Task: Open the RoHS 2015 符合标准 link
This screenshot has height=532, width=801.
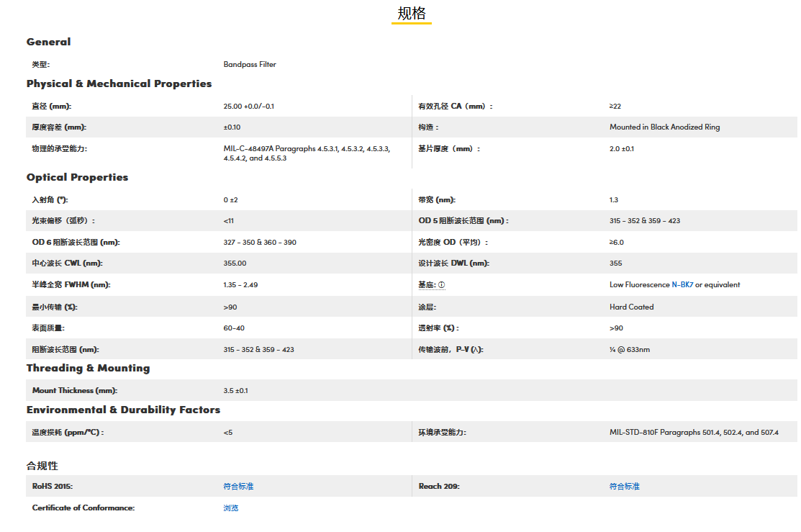Action: pos(238,487)
